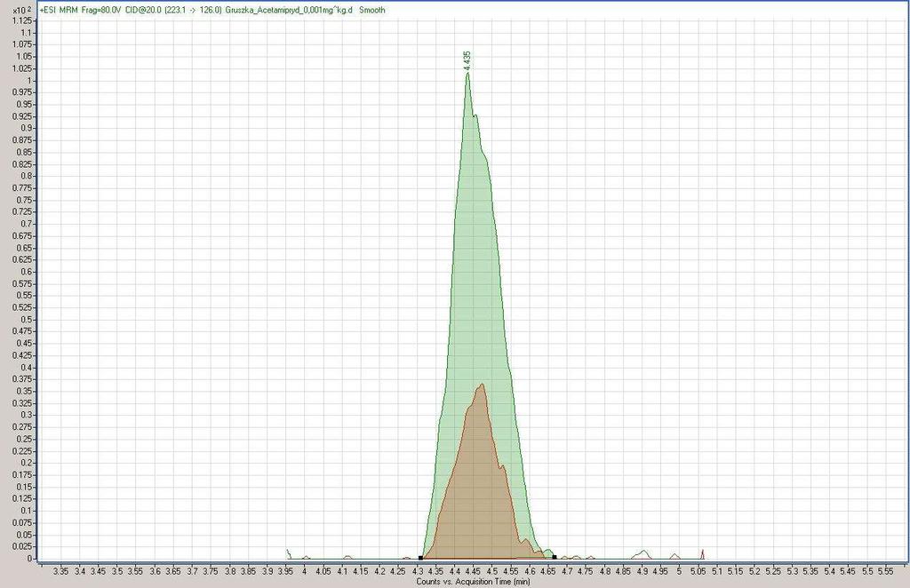The width and height of the screenshot is (910, 588).
Task: Click the "3.95" x-axis tick label
Action: tap(285, 571)
